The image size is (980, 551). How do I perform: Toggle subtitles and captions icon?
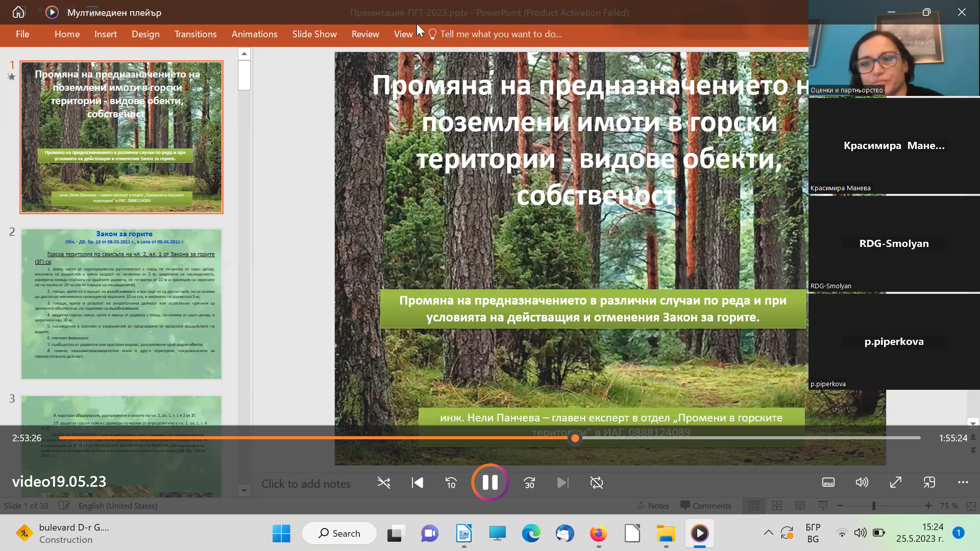[828, 483]
